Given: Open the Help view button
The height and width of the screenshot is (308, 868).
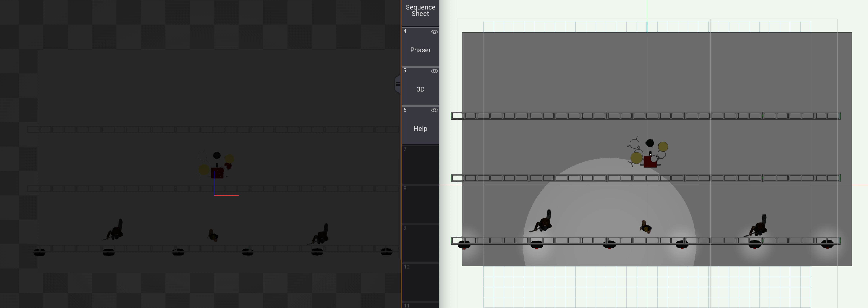Looking at the screenshot, I should coord(420,129).
